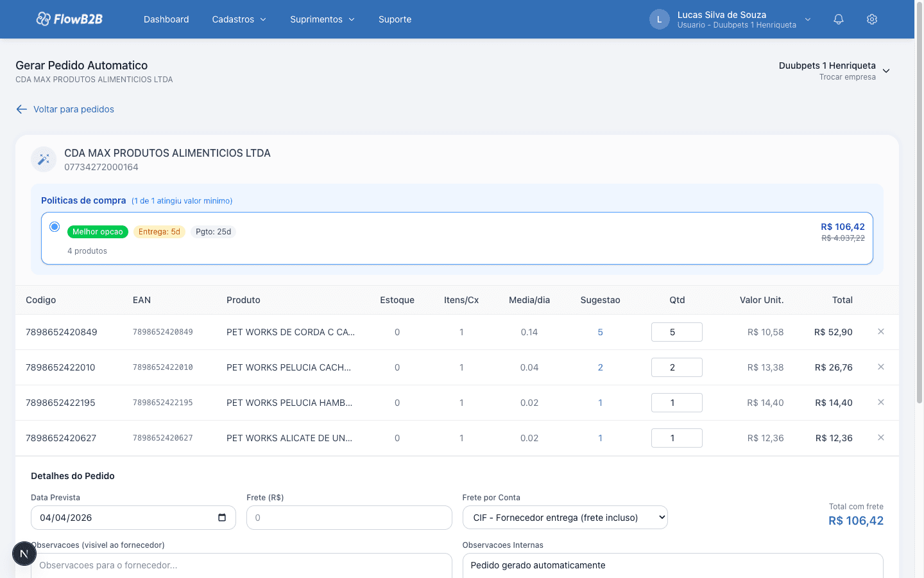Click the back arrow beside Voltar para pedidos
This screenshot has height=578, width=924.
22,109
